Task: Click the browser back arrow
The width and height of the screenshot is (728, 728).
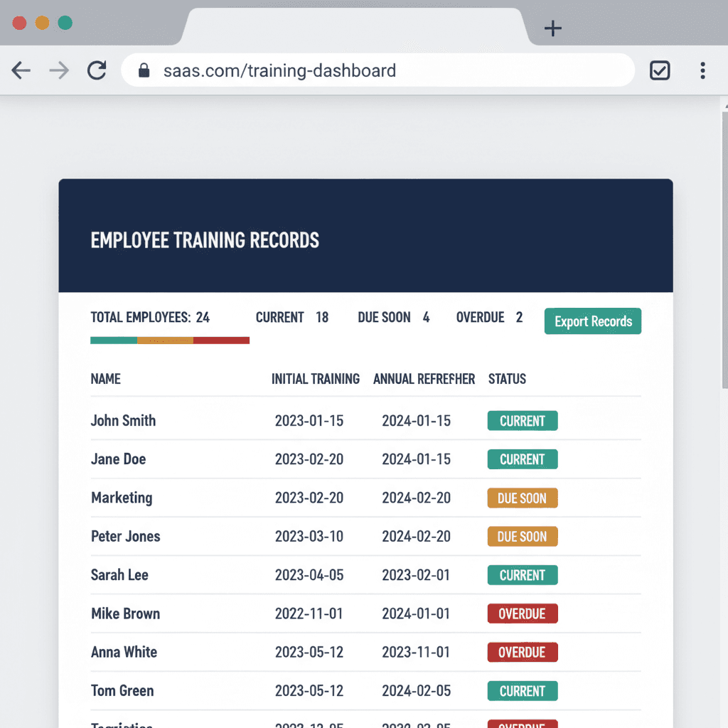Action: 21,70
